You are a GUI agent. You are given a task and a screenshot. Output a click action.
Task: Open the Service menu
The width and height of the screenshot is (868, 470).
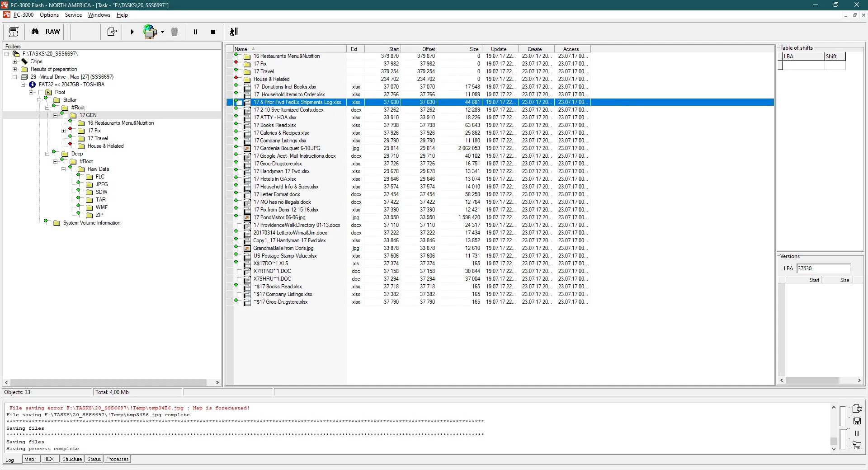pyautogui.click(x=73, y=15)
